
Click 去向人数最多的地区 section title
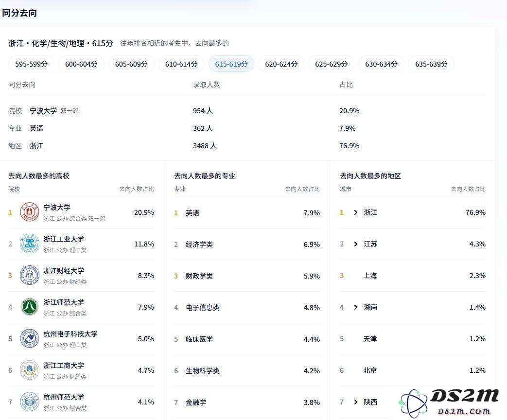(370, 176)
